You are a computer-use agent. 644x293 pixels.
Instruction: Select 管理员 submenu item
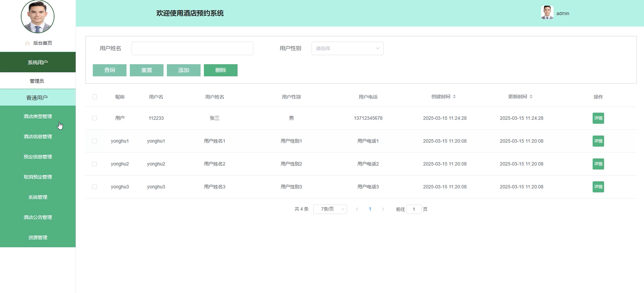[37, 81]
